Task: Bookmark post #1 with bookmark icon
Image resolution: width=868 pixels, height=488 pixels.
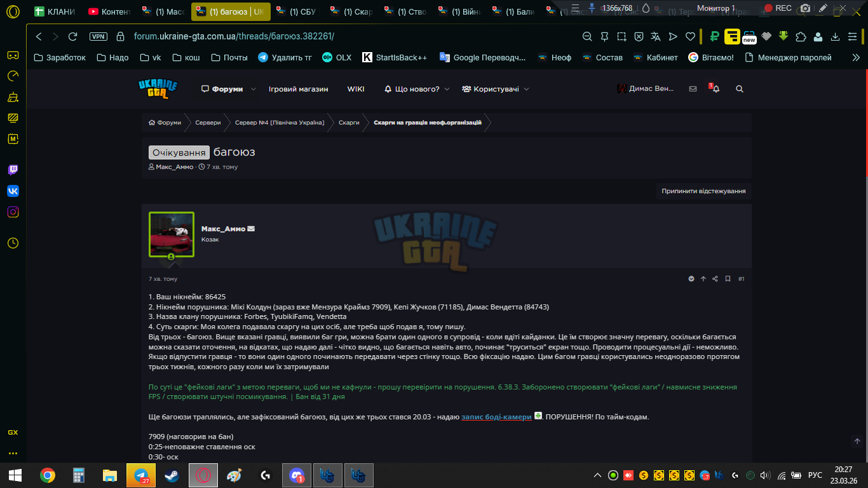Action: [728, 279]
